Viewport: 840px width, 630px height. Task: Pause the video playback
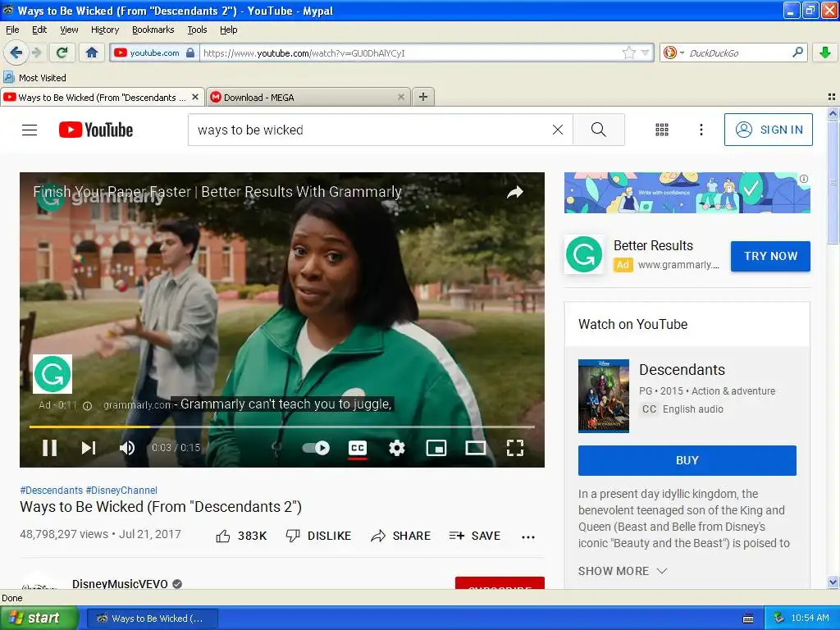50,448
